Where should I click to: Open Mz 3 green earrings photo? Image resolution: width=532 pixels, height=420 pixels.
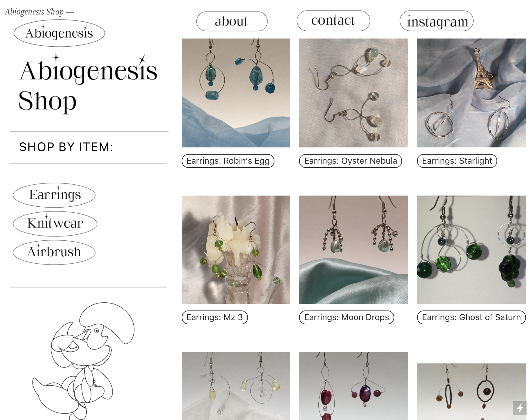(236, 250)
